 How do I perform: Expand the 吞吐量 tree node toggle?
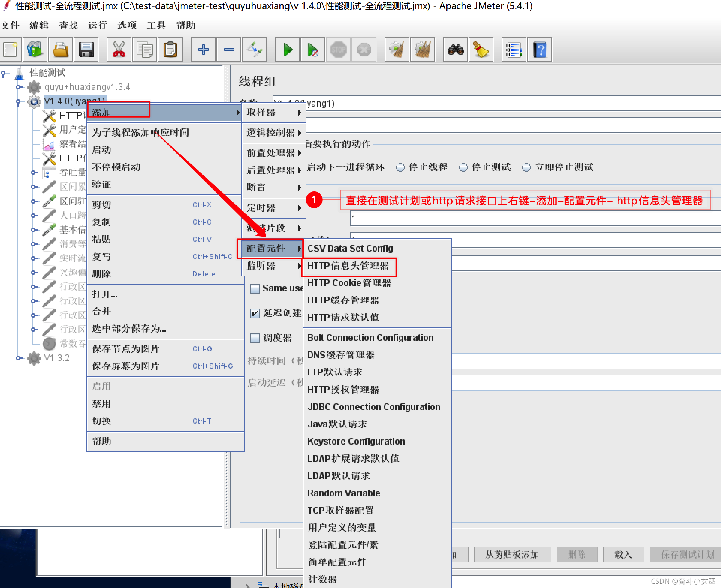(33, 173)
